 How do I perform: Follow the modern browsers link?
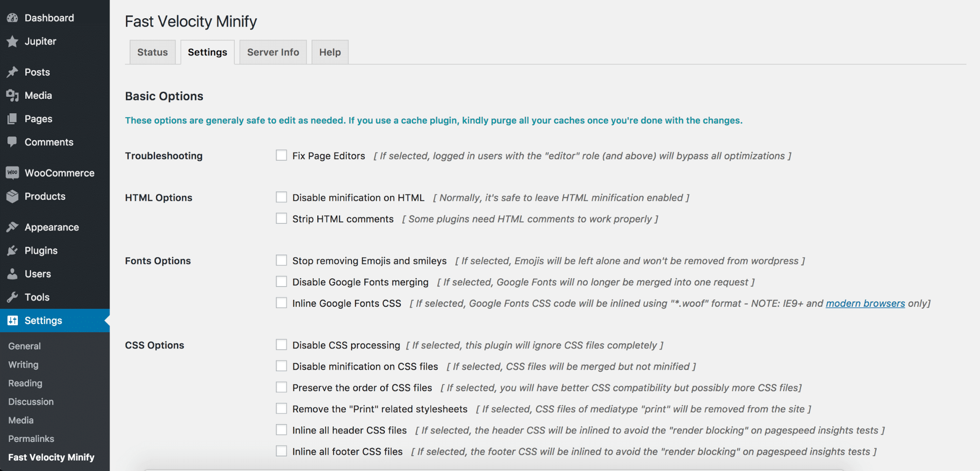pos(865,303)
